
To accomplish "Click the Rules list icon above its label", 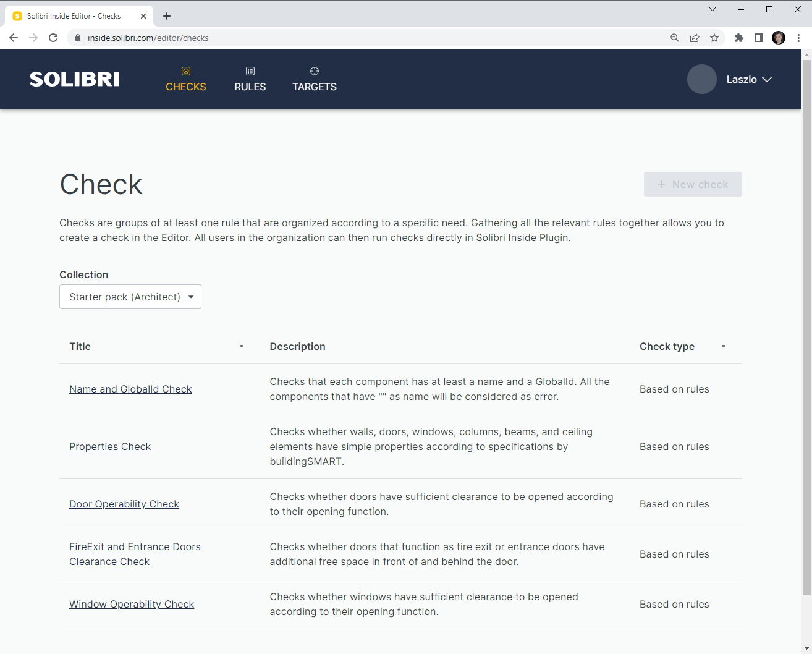I will pos(250,71).
